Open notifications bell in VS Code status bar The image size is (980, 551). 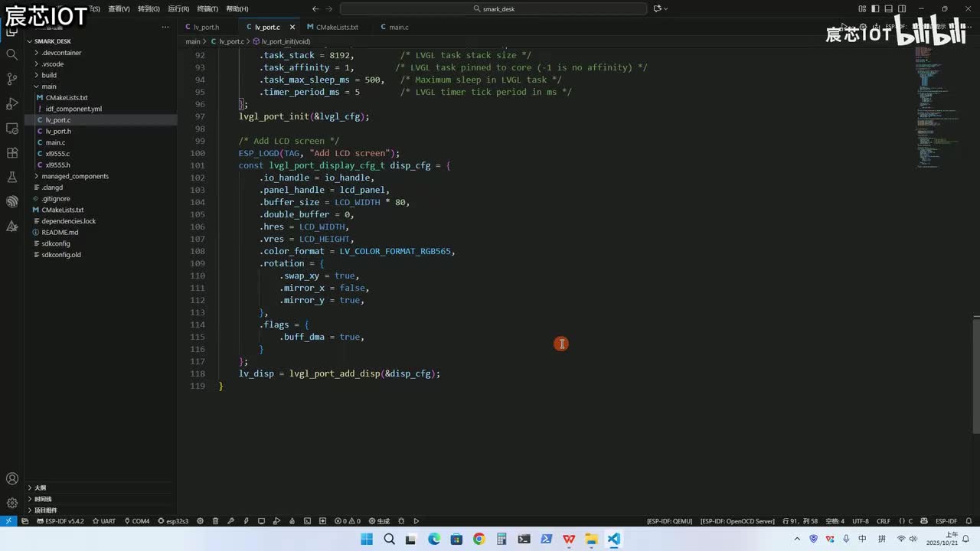coord(969,521)
